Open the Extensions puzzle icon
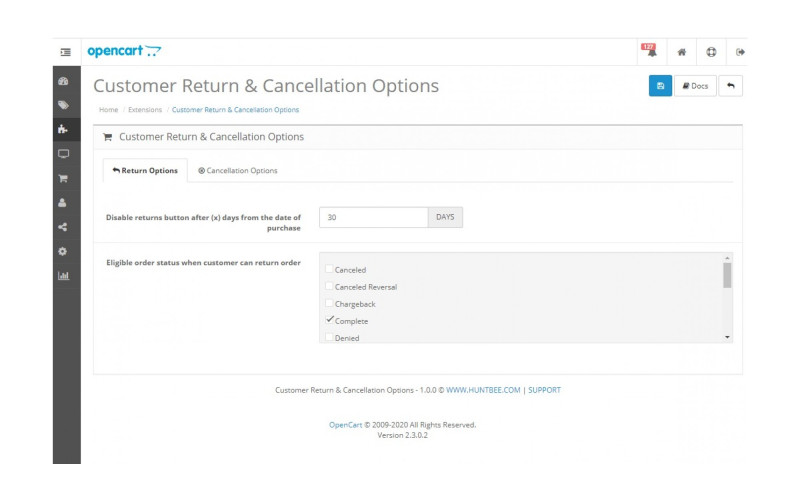 pyautogui.click(x=64, y=129)
